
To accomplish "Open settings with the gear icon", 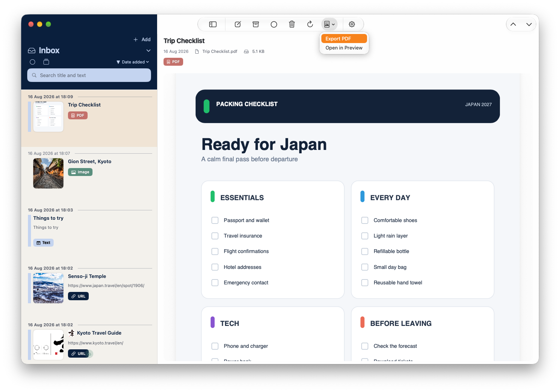I will tap(352, 24).
